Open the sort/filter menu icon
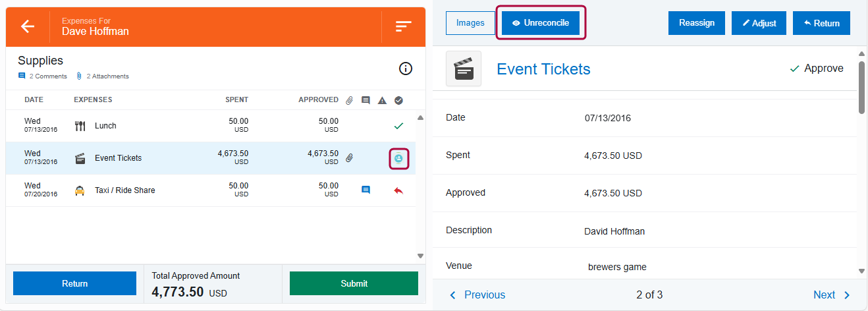The image size is (868, 311). [403, 26]
